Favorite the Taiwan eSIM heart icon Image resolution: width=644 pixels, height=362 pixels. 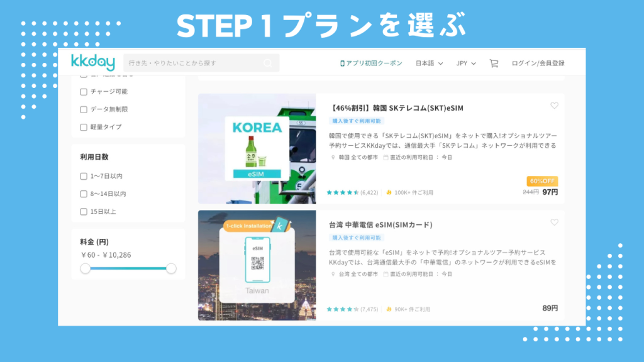554,222
